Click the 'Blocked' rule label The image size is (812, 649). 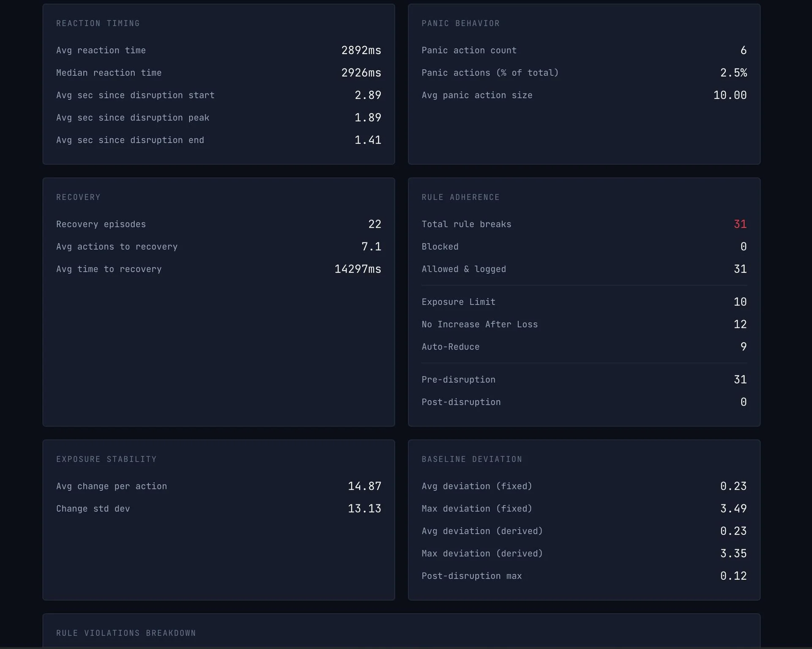tap(440, 247)
